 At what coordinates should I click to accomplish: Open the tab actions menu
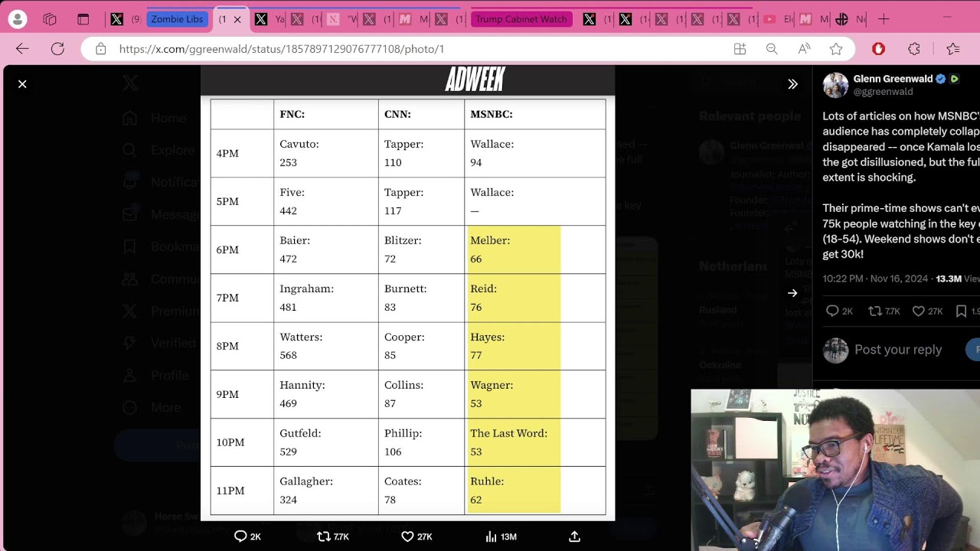pos(83,19)
